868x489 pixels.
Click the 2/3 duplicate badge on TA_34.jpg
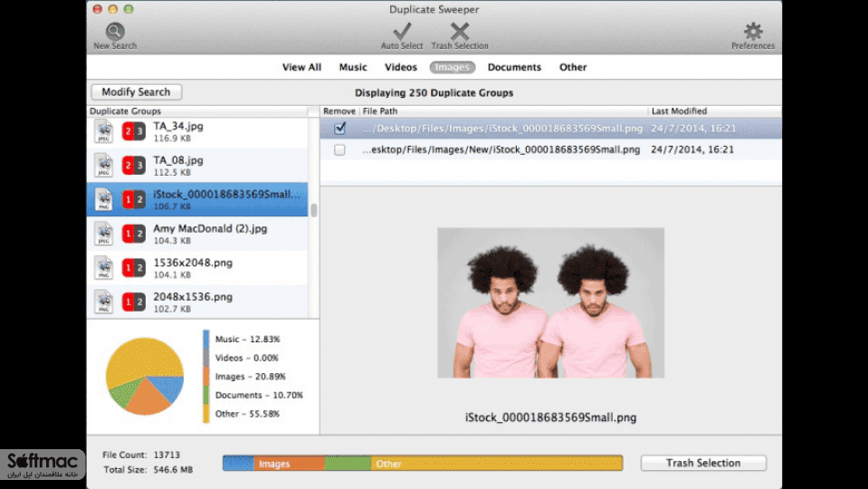[x=133, y=131]
